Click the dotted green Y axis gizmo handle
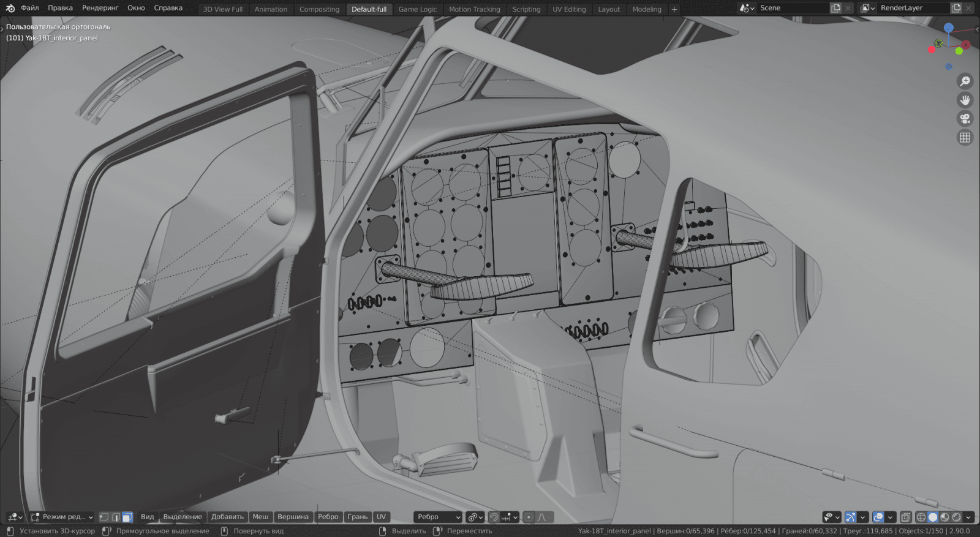This screenshot has width=980, height=537. (x=938, y=43)
